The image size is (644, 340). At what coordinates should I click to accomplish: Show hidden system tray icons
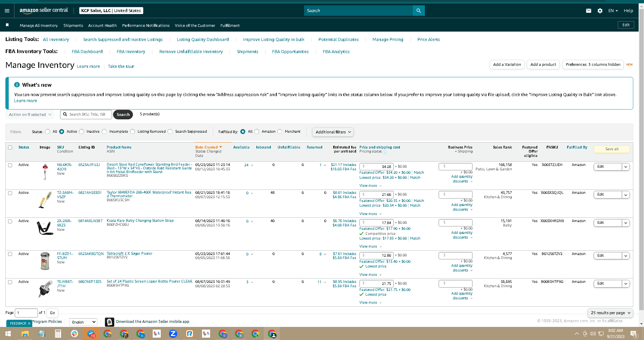pyautogui.click(x=577, y=334)
